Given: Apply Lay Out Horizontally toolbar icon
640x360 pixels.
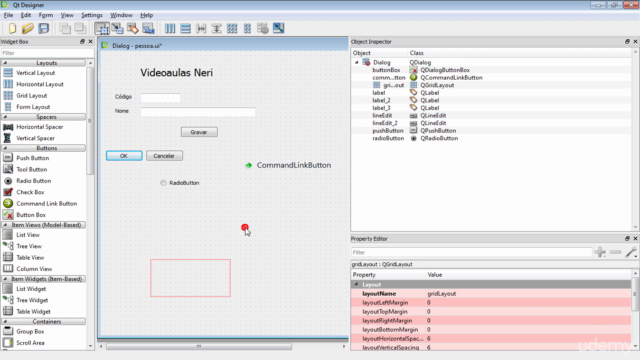Looking at the screenshot, I should tap(170, 28).
